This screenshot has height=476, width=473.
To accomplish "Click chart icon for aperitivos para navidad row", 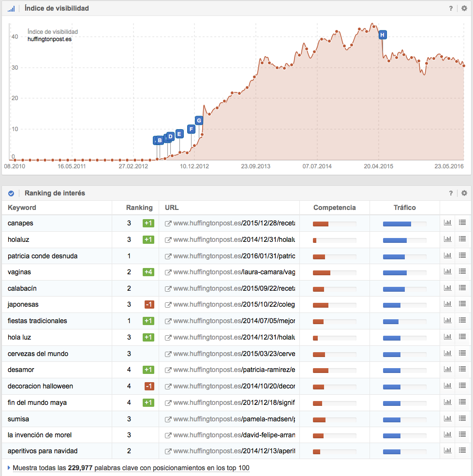I will [x=448, y=451].
